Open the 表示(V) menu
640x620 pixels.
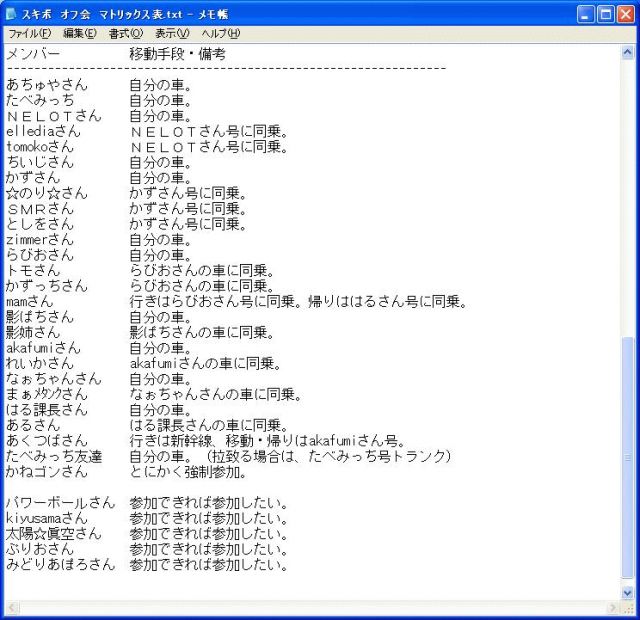[x=172, y=34]
